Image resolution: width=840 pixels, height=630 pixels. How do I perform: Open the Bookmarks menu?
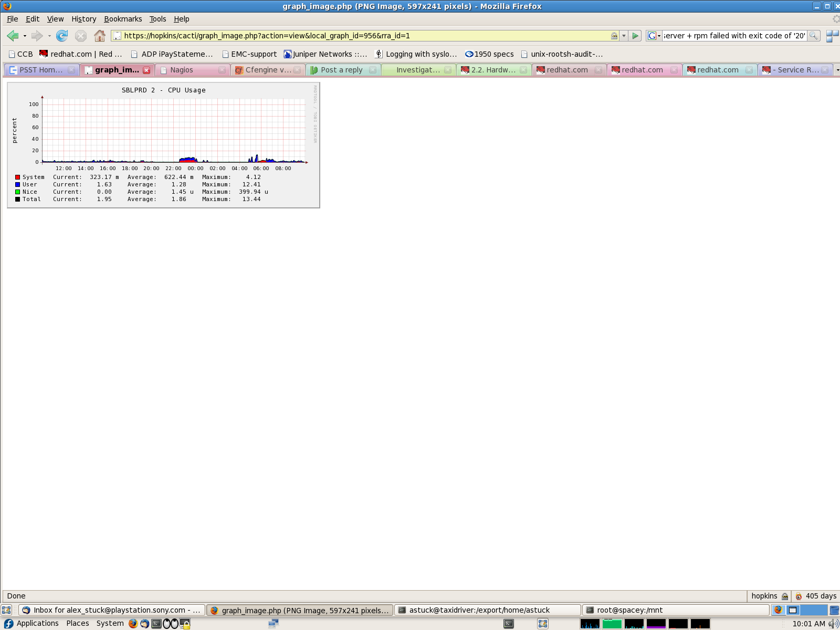[123, 19]
